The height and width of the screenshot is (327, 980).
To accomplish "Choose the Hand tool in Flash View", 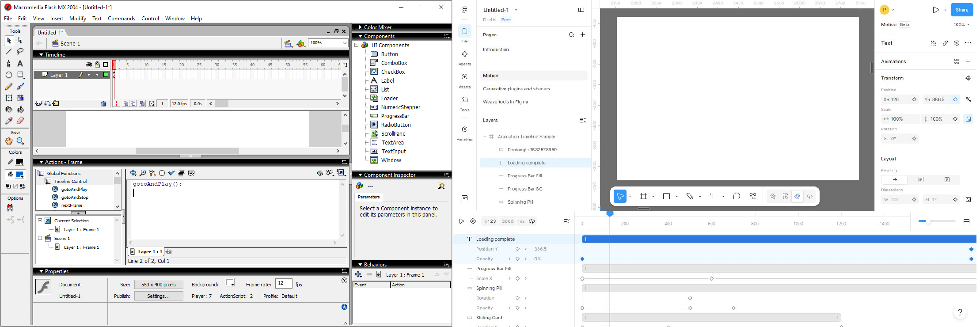I will 9,141.
